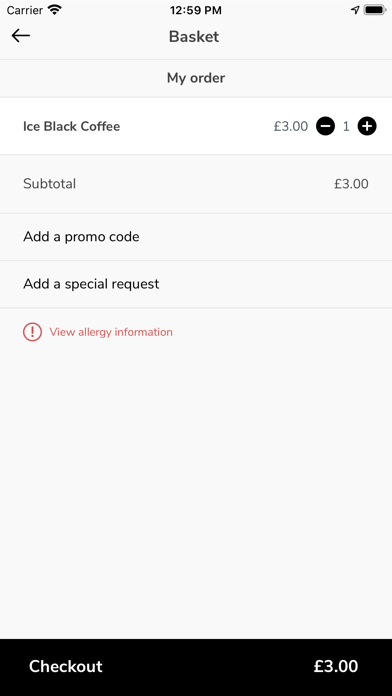The width and height of the screenshot is (392, 696).
Task: Select Add a promo code row
Action: (196, 237)
